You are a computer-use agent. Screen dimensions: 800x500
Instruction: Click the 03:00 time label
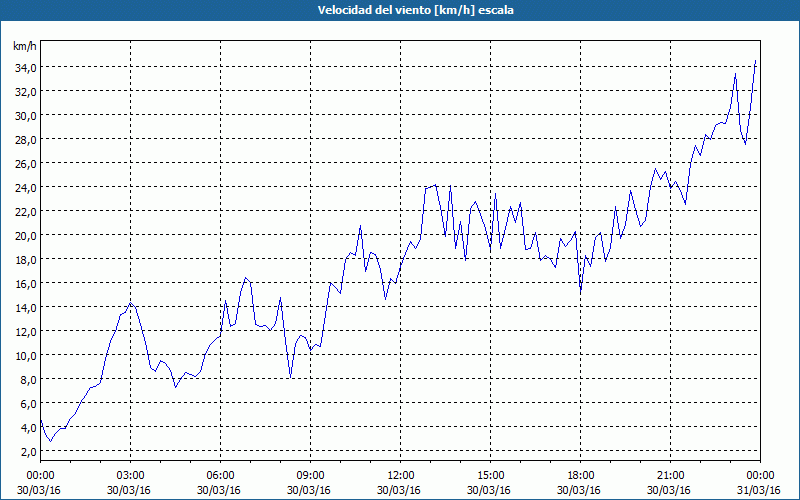[x=131, y=476]
